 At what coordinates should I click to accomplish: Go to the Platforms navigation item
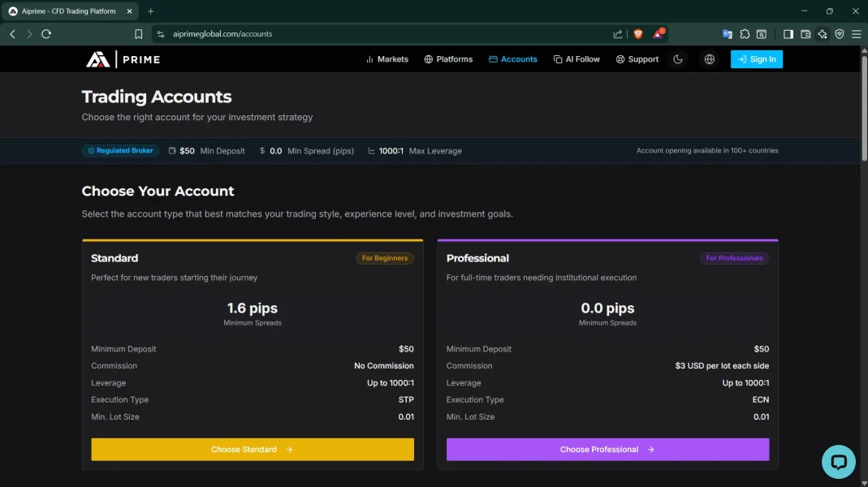pos(448,59)
